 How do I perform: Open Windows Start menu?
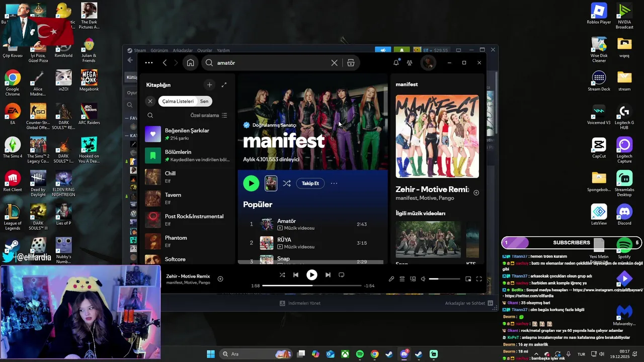[x=211, y=354]
